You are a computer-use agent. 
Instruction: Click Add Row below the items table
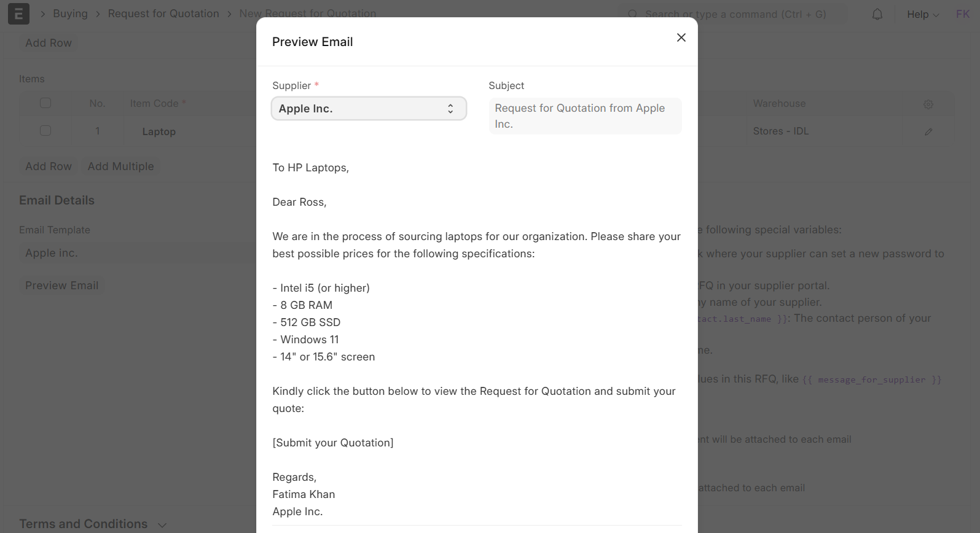point(49,166)
